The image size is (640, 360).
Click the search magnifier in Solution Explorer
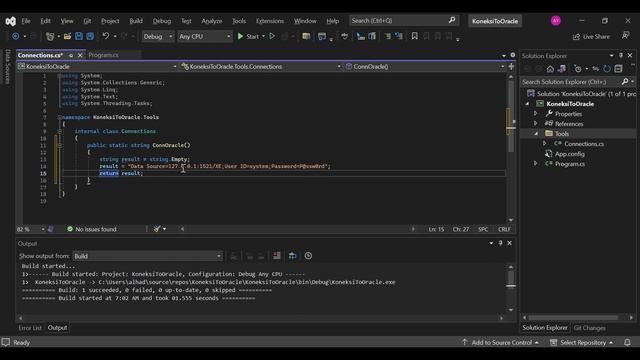coord(625,82)
